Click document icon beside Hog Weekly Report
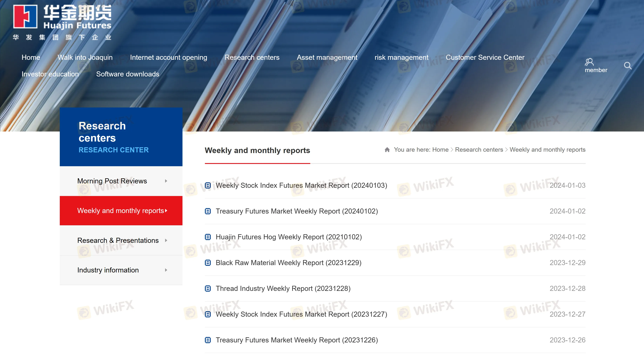Image resolution: width=644 pixels, height=354 pixels. 208,237
